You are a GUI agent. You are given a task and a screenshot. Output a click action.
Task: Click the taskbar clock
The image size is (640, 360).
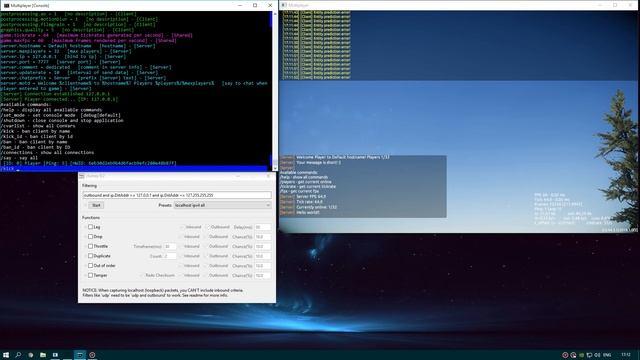(x=626, y=355)
